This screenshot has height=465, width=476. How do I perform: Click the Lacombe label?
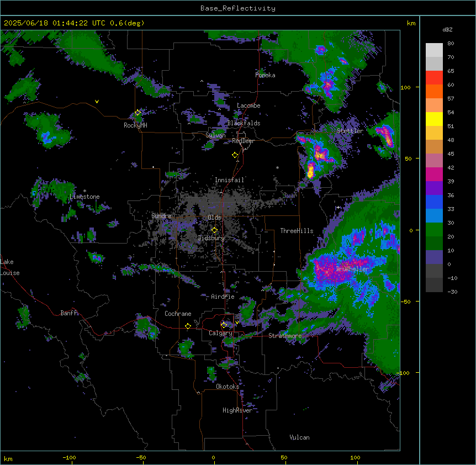[248, 105]
